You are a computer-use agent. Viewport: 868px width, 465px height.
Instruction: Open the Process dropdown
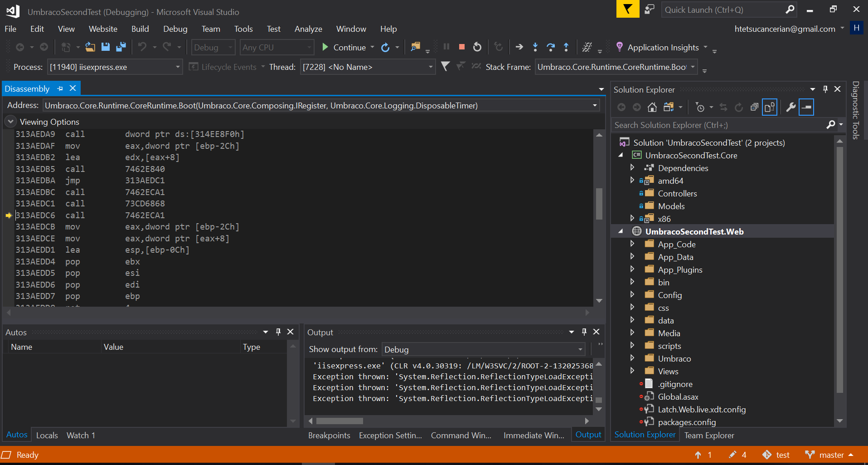[x=178, y=67]
